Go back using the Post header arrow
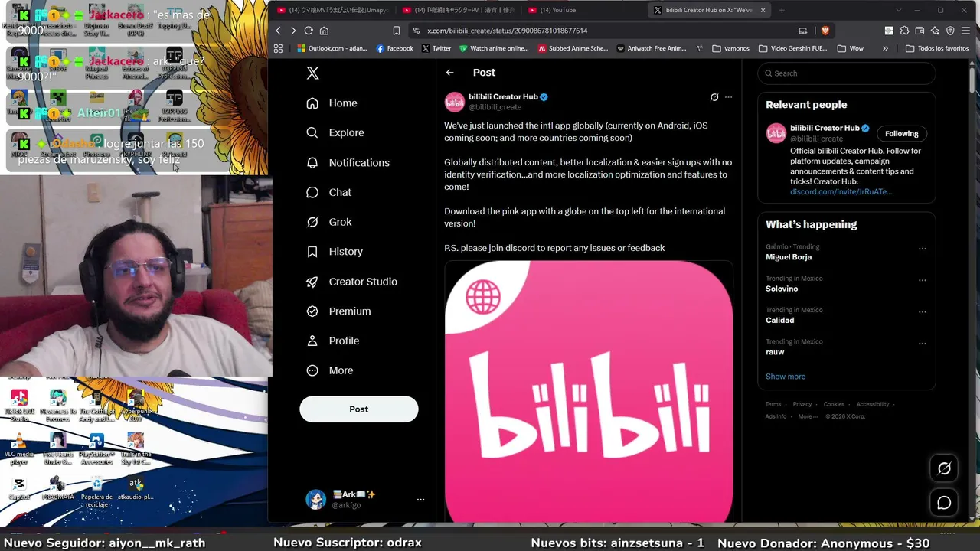This screenshot has height=551, width=980. click(x=450, y=73)
